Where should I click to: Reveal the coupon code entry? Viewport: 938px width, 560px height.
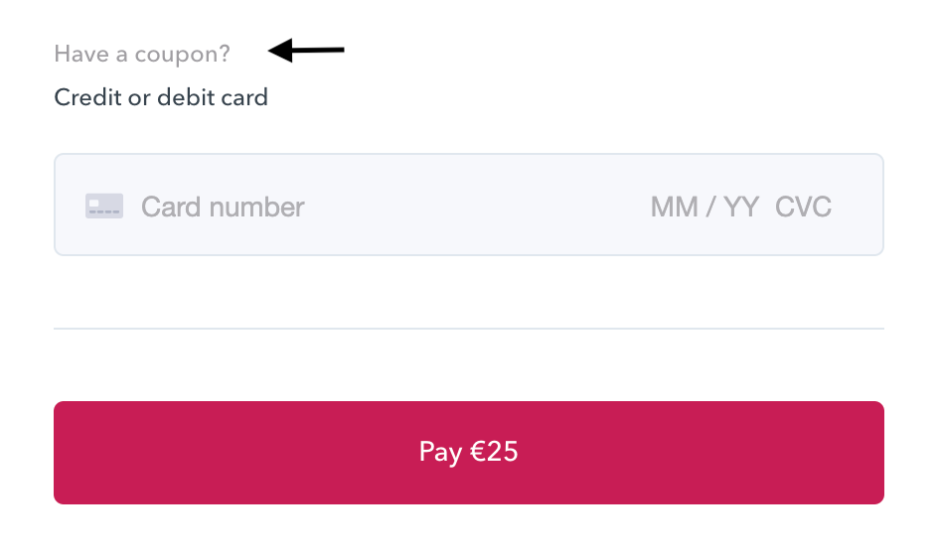coord(141,54)
